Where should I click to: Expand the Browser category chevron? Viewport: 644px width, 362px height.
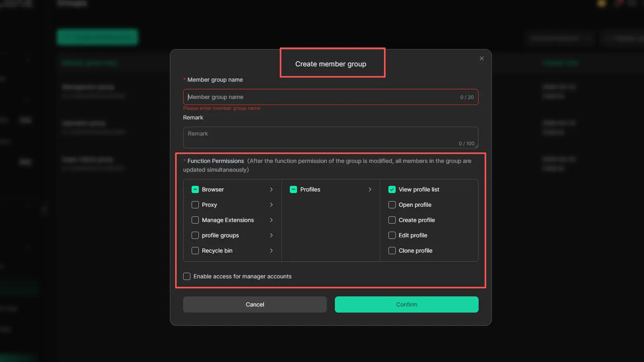(271, 189)
